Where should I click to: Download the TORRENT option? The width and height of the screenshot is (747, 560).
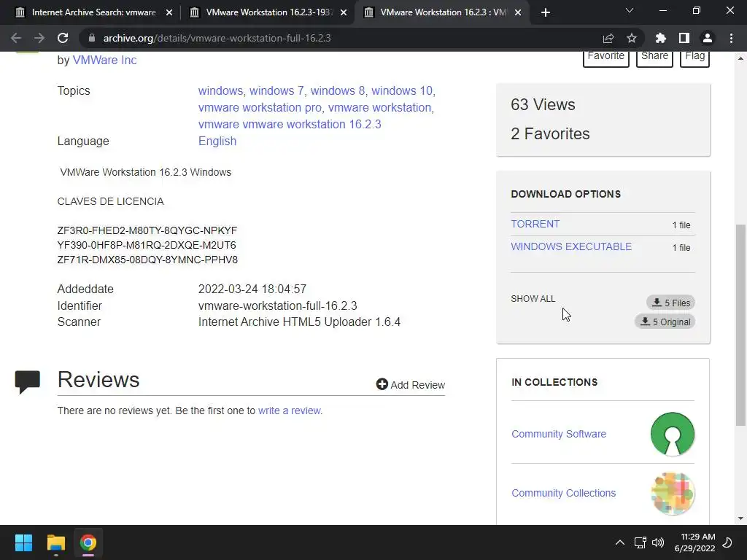(535, 224)
